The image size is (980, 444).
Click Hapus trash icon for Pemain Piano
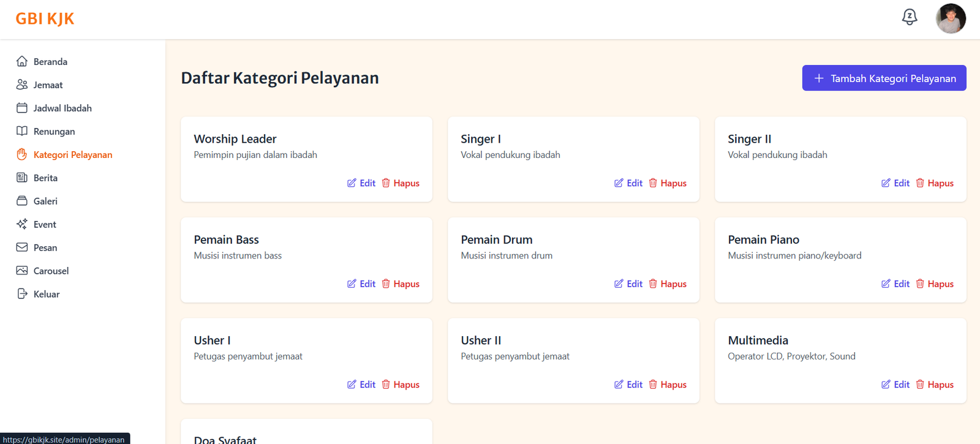920,284
